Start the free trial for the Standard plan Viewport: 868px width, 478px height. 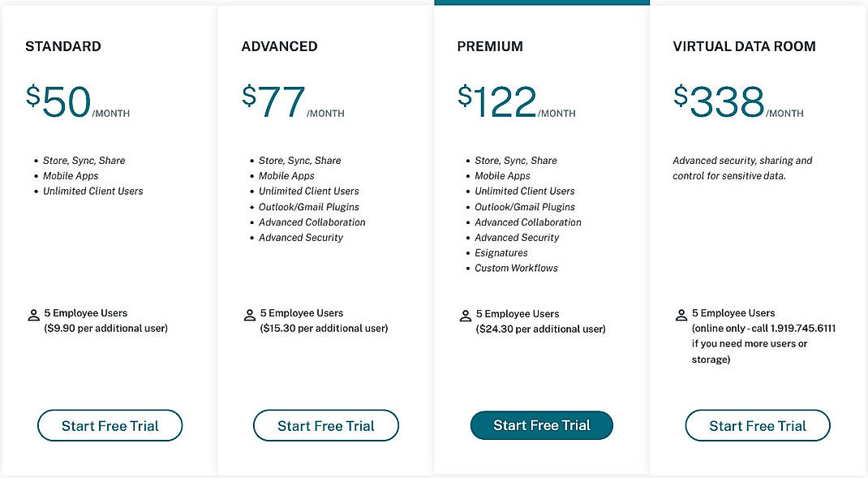(110, 425)
